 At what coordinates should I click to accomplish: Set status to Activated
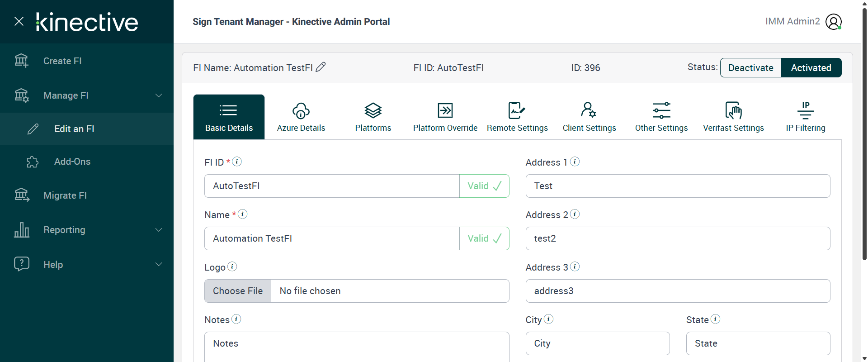pyautogui.click(x=811, y=68)
